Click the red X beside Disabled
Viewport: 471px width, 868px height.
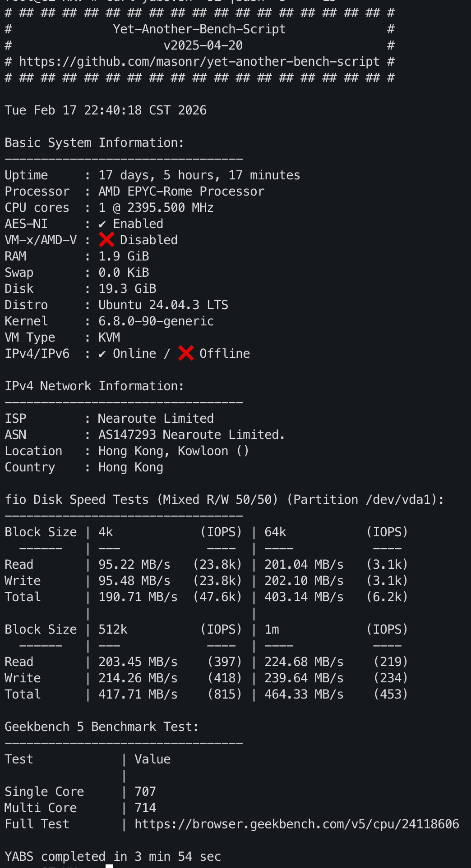coord(106,240)
